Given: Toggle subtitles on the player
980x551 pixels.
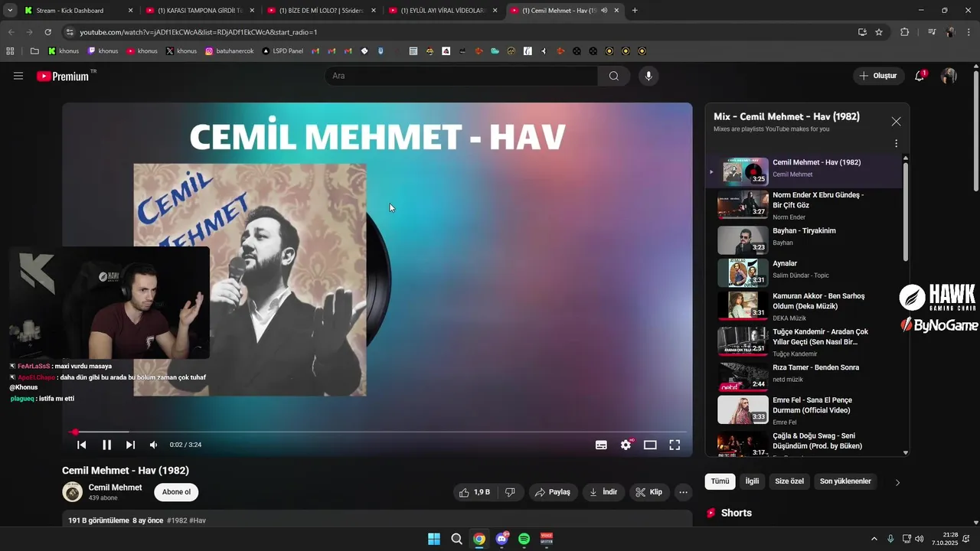Looking at the screenshot, I should [602, 445].
